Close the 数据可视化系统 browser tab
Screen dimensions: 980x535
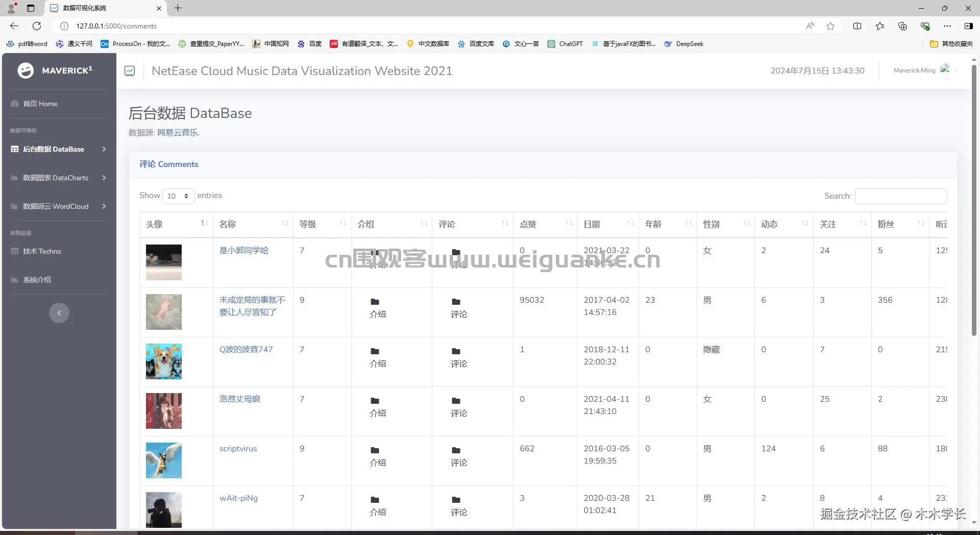(159, 8)
